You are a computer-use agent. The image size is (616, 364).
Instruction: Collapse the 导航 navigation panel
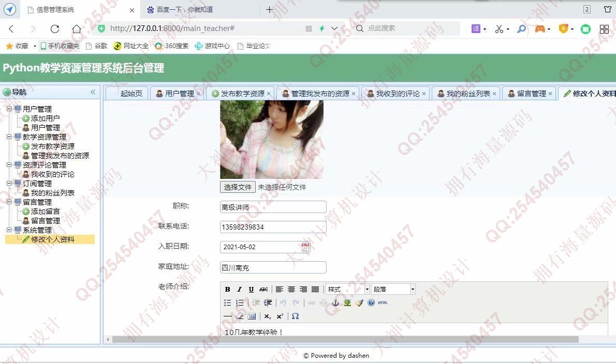(93, 92)
